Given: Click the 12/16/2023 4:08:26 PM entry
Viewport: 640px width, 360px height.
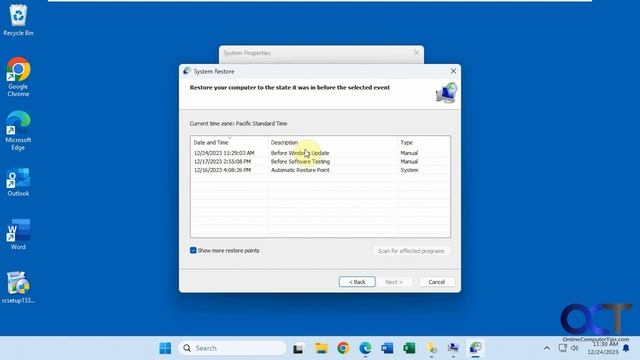Looking at the screenshot, I should click(x=222, y=170).
